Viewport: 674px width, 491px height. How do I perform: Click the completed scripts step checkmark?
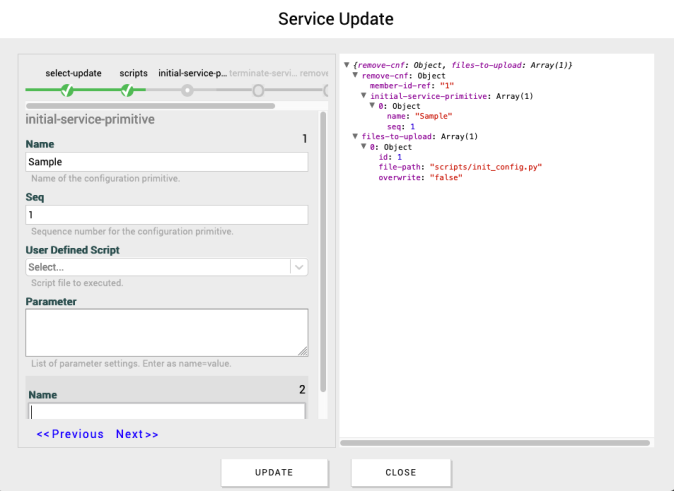click(x=128, y=91)
